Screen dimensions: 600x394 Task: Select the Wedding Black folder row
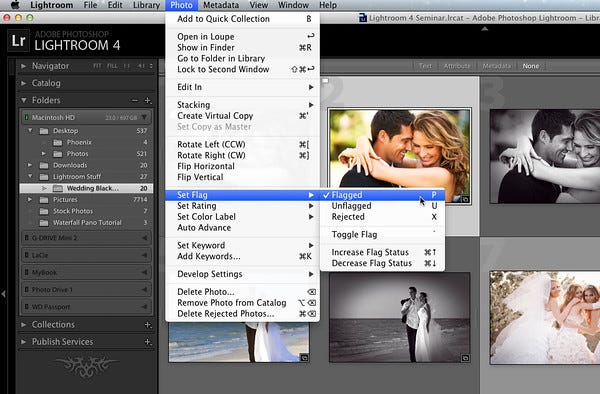point(86,188)
